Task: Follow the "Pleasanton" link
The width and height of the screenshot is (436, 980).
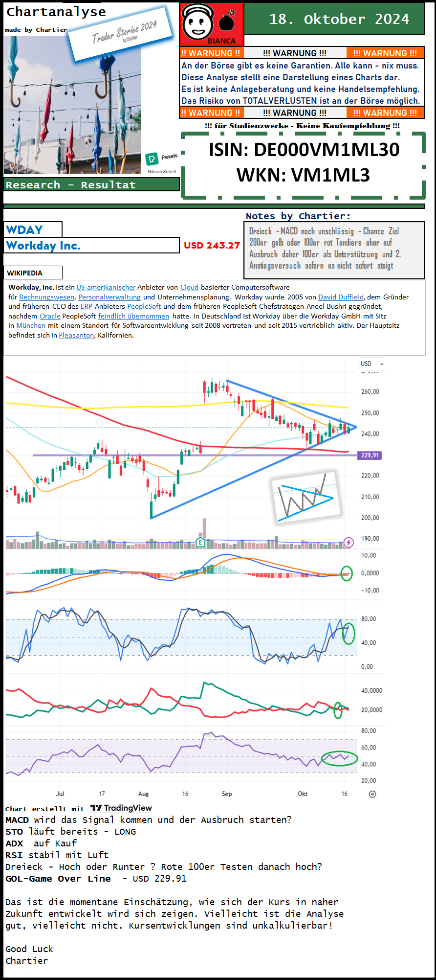Action: pyautogui.click(x=76, y=335)
